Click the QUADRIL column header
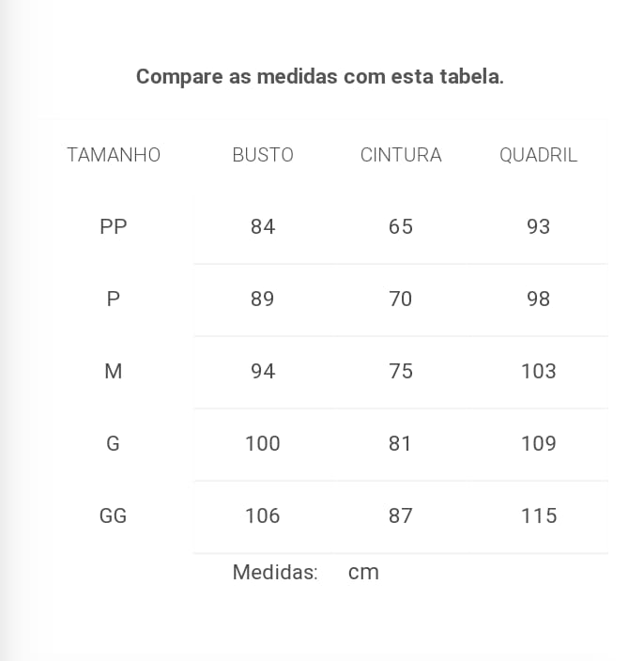This screenshot has height=661, width=644. [538, 155]
